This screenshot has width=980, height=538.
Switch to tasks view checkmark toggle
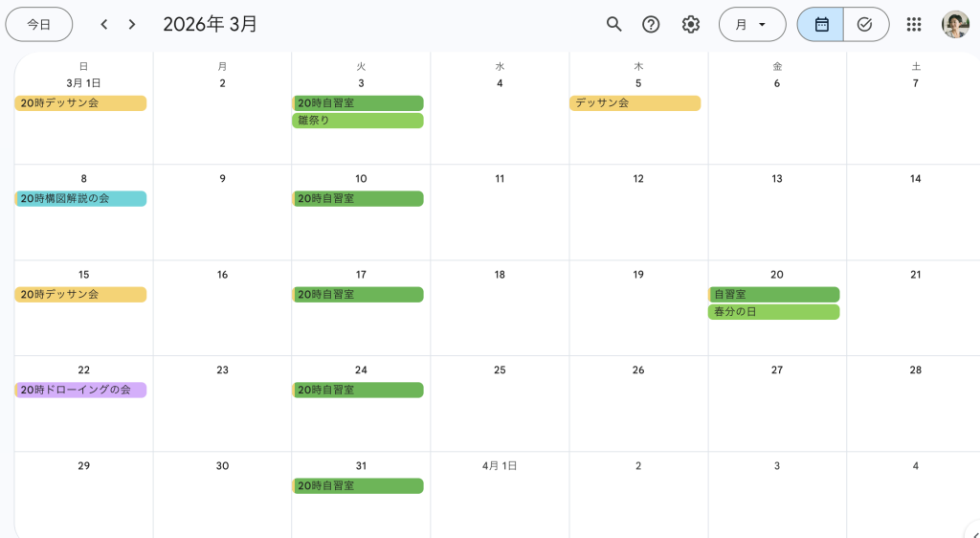pos(865,24)
